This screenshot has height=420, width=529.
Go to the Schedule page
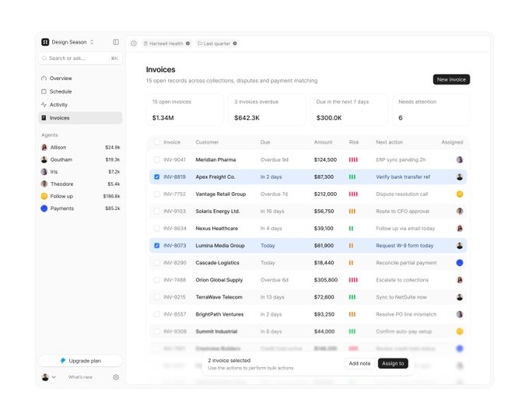pyautogui.click(x=80, y=92)
